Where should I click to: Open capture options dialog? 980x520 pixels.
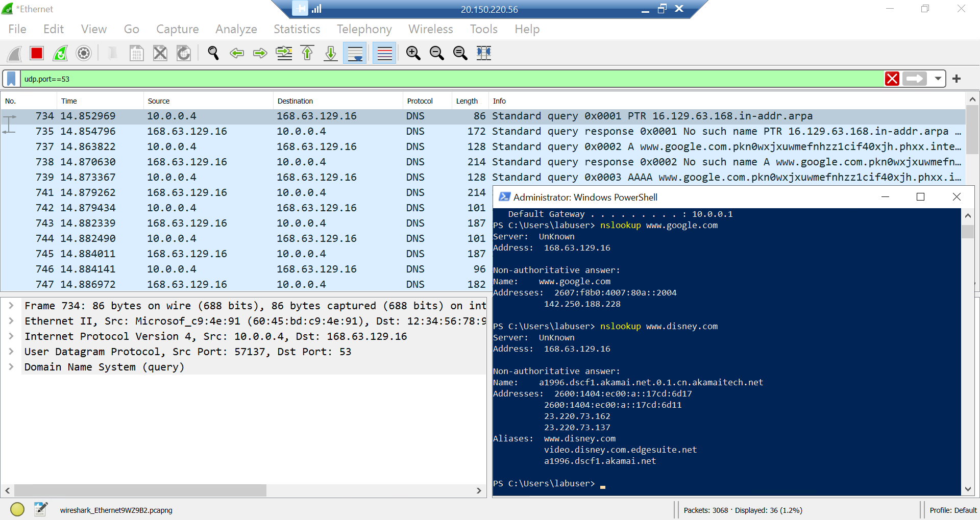[83, 53]
